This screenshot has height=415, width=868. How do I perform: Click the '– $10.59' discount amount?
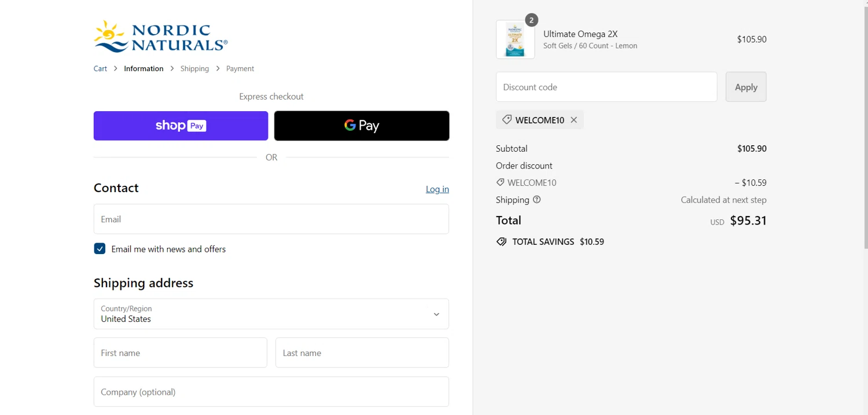(x=751, y=183)
